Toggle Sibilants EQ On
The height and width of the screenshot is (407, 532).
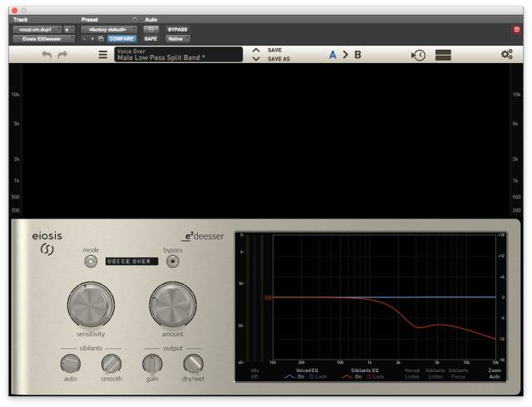(358, 376)
